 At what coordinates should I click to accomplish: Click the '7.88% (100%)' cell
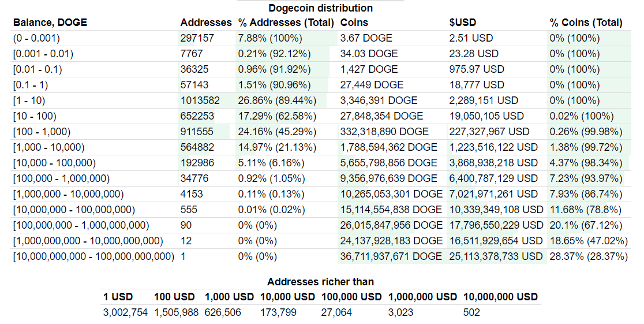[270, 38]
